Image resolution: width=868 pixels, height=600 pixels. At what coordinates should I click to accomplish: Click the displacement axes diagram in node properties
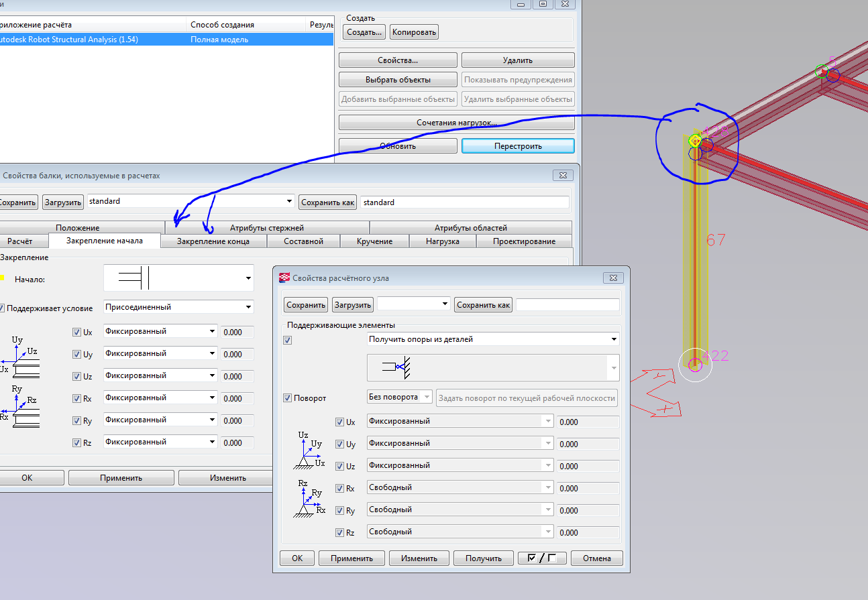(309, 450)
